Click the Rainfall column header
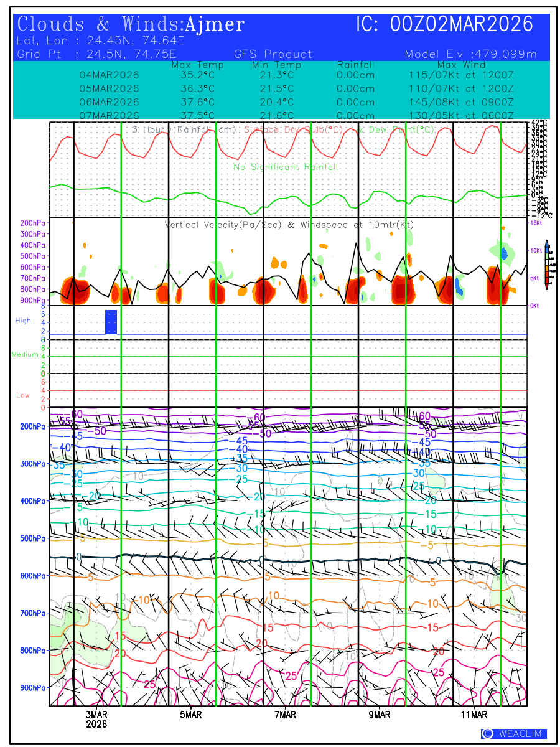Image resolution: width=560 pixels, height=747 pixels. point(355,65)
